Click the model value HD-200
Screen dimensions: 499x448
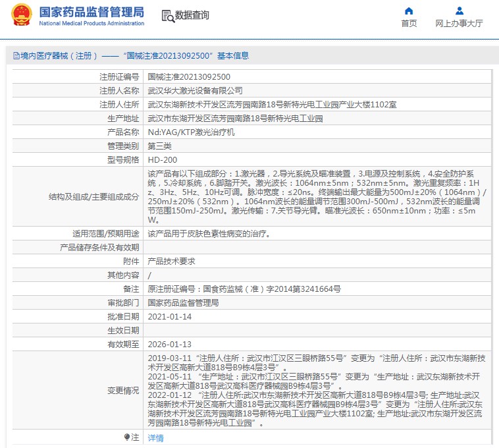point(162,160)
